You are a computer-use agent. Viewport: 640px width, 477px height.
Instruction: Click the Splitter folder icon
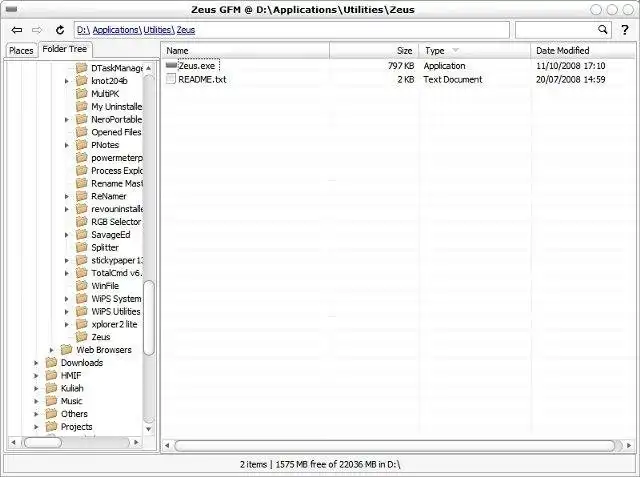coord(82,247)
